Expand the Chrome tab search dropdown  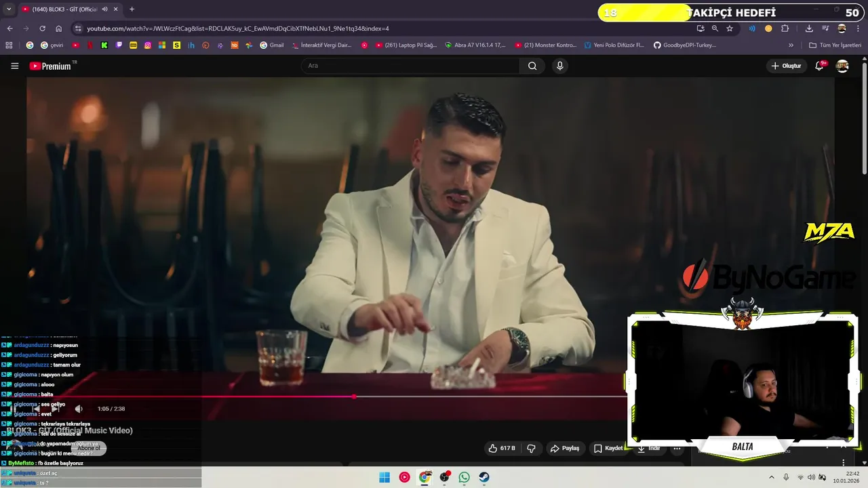pyautogui.click(x=9, y=9)
